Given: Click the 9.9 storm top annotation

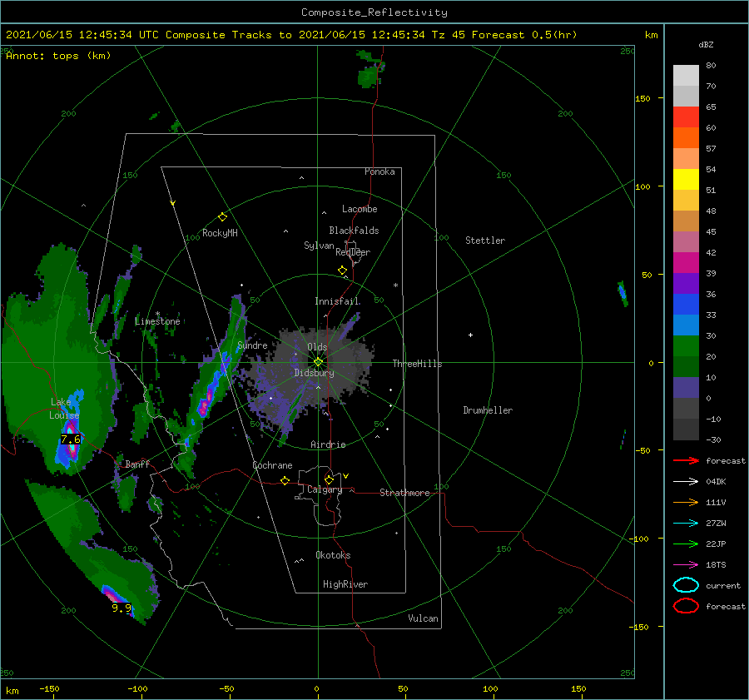Looking at the screenshot, I should coord(122,608).
